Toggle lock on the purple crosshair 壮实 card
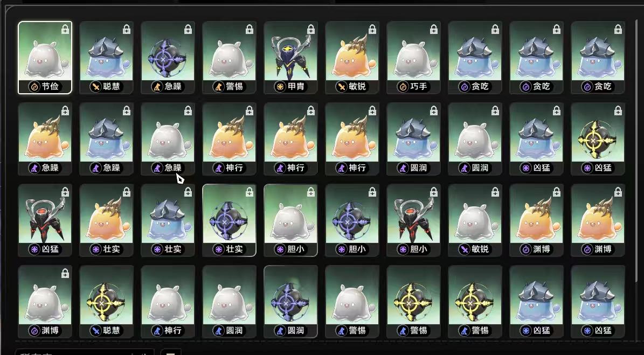Screen dimensions: 644x355 (x=250, y=192)
